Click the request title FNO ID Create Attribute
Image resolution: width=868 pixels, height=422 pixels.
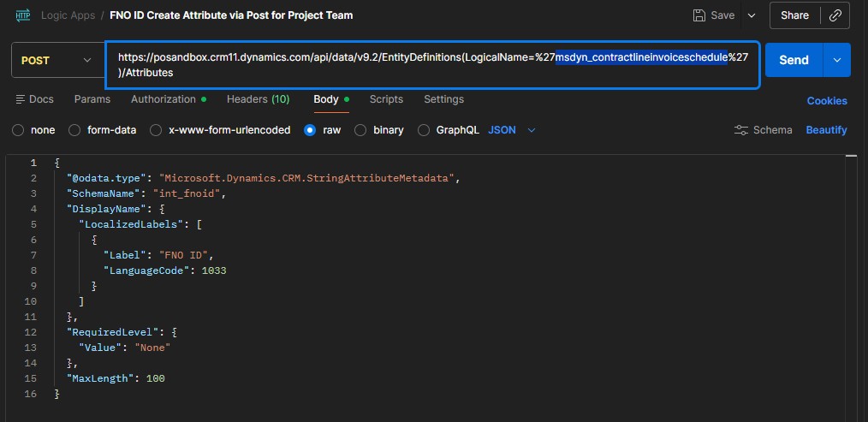231,15
